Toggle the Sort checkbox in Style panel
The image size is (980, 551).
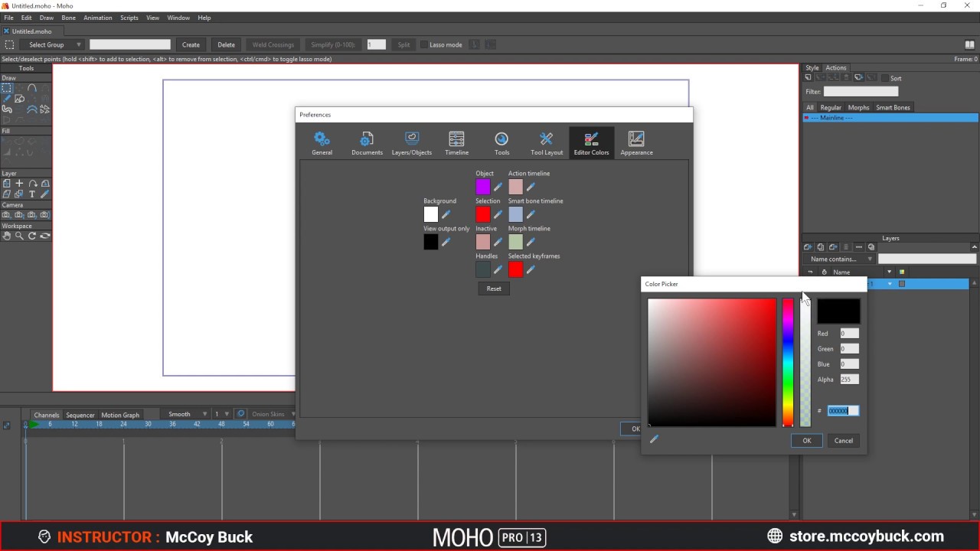pyautogui.click(x=885, y=78)
